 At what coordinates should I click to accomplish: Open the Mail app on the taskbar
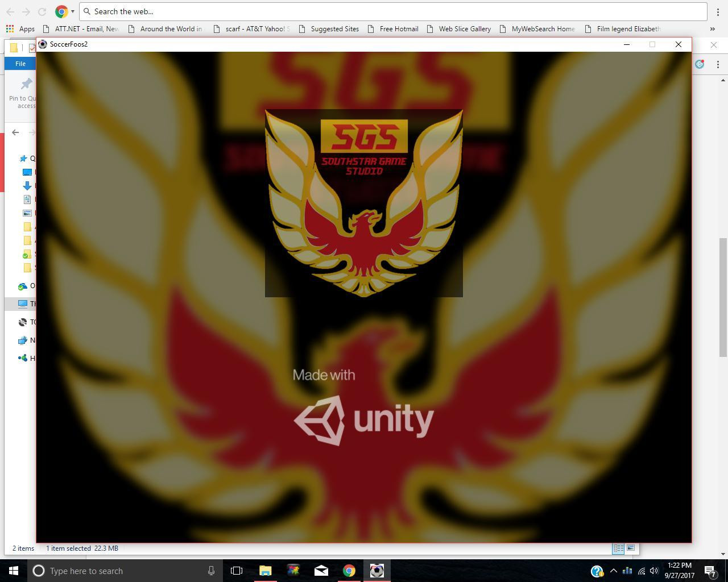click(321, 571)
